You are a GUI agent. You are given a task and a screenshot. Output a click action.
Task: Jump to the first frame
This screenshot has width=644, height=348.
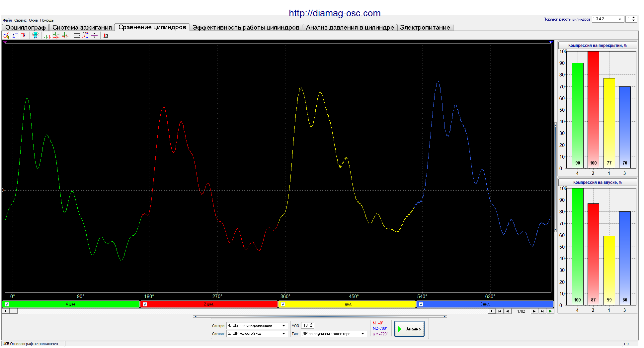click(x=499, y=311)
